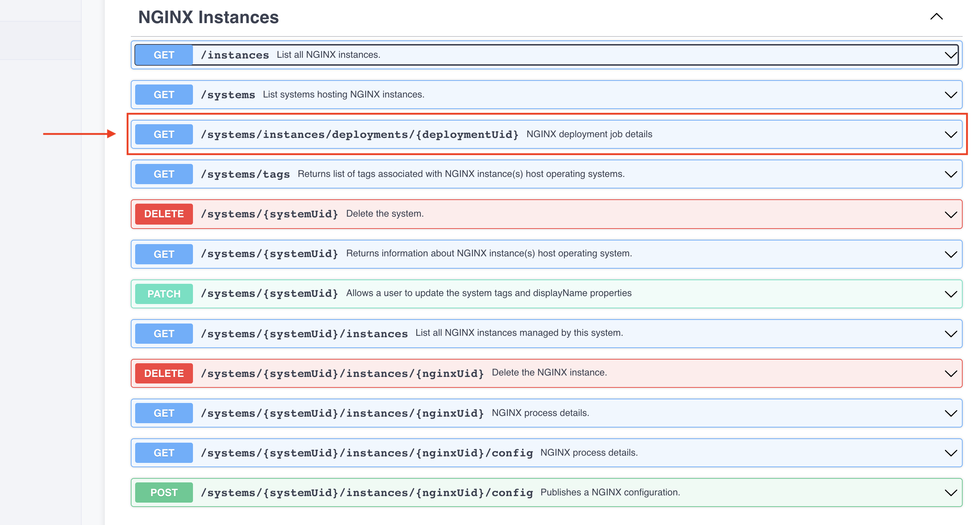The height and width of the screenshot is (525, 980).
Task: Click the GET badge for /systems/{systemUid}
Action: pyautogui.click(x=164, y=254)
